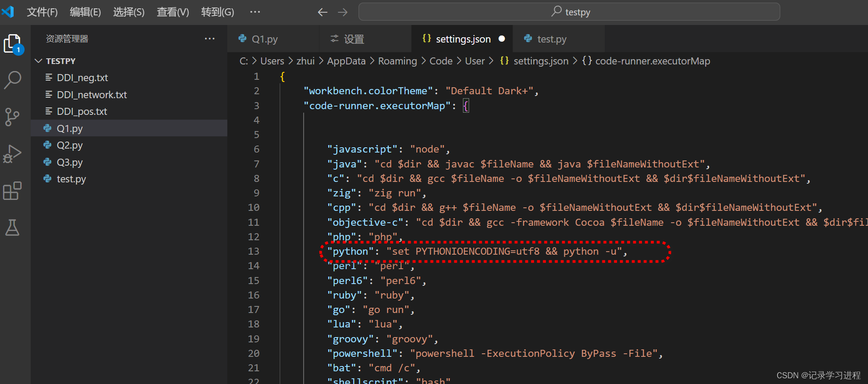
Task: Open the 转到(G) menu
Action: click(218, 12)
